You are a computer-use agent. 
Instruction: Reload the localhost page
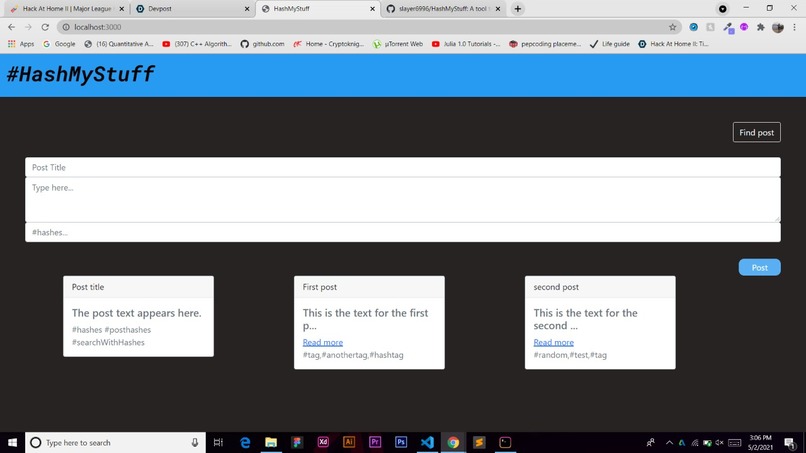tap(45, 27)
